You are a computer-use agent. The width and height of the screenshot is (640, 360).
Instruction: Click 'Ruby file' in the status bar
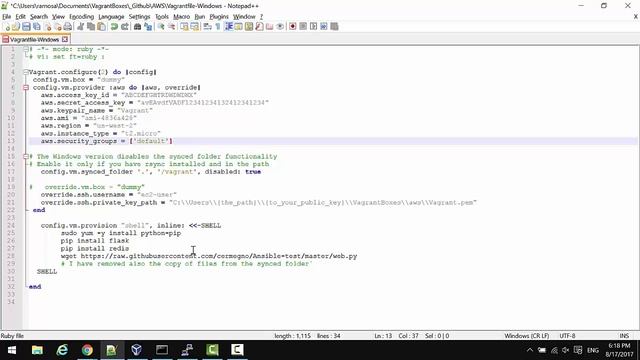12,336
